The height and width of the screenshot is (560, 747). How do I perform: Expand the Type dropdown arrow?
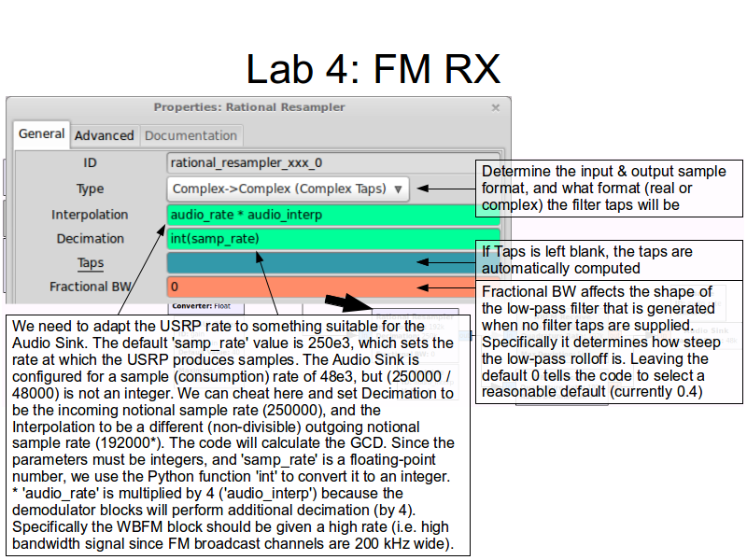pos(399,189)
